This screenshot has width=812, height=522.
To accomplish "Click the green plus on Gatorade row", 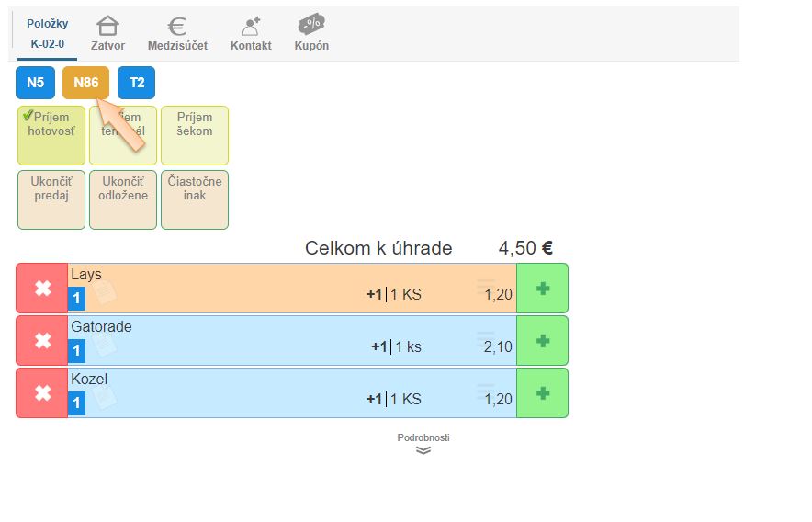I will click(x=542, y=341).
